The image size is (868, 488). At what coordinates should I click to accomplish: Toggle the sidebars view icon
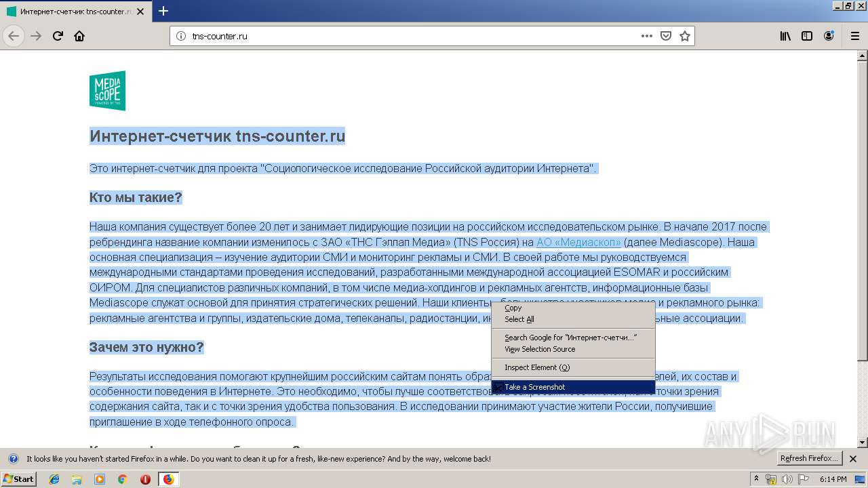pyautogui.click(x=807, y=36)
